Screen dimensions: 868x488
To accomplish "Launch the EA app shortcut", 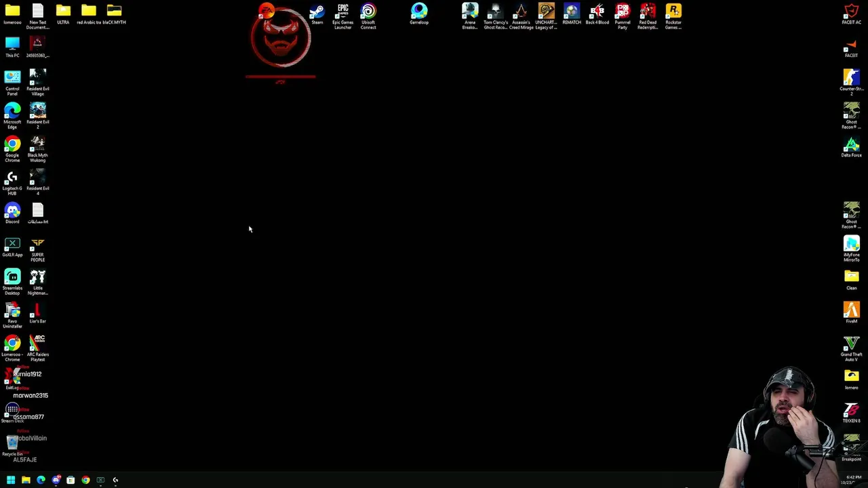I will point(267,11).
